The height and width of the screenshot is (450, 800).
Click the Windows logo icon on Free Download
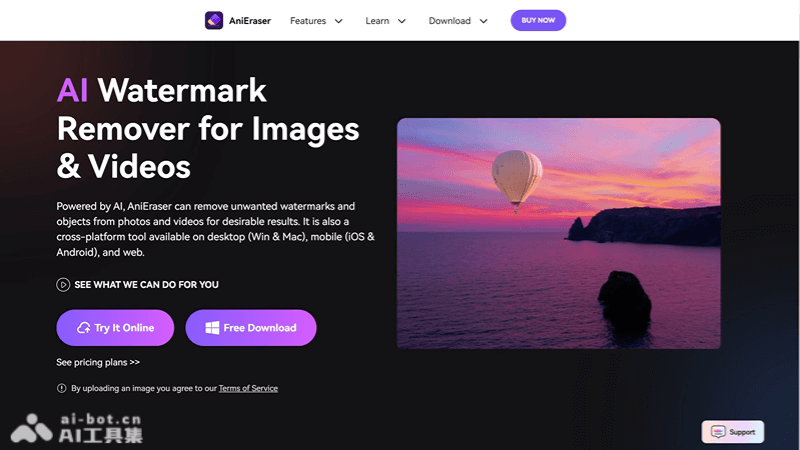pyautogui.click(x=212, y=328)
